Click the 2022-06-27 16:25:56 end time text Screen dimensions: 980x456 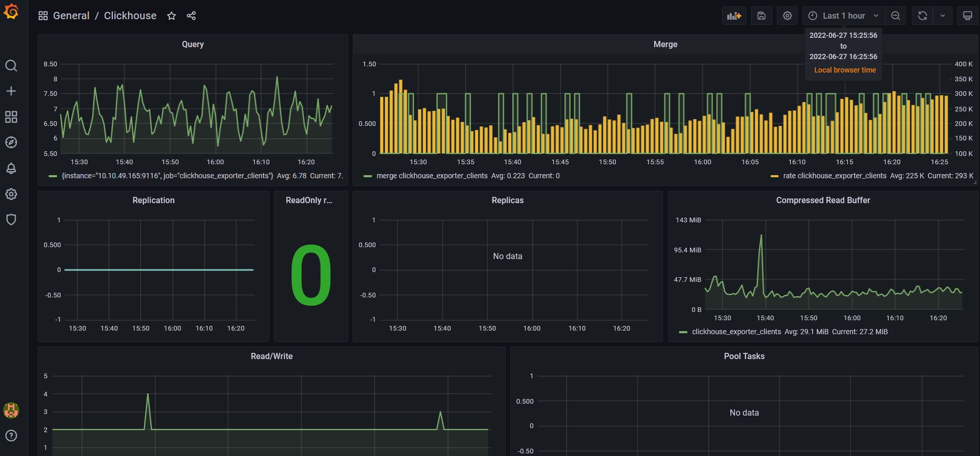tap(843, 56)
